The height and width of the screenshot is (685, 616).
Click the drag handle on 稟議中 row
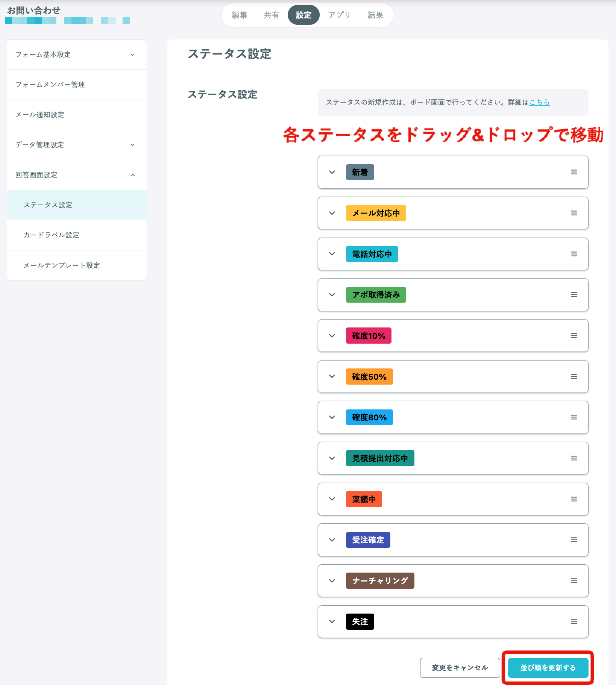point(574,499)
